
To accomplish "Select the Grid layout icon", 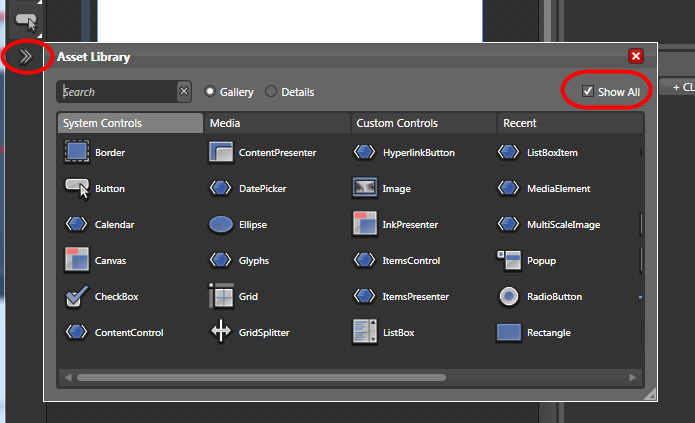I will click(221, 296).
